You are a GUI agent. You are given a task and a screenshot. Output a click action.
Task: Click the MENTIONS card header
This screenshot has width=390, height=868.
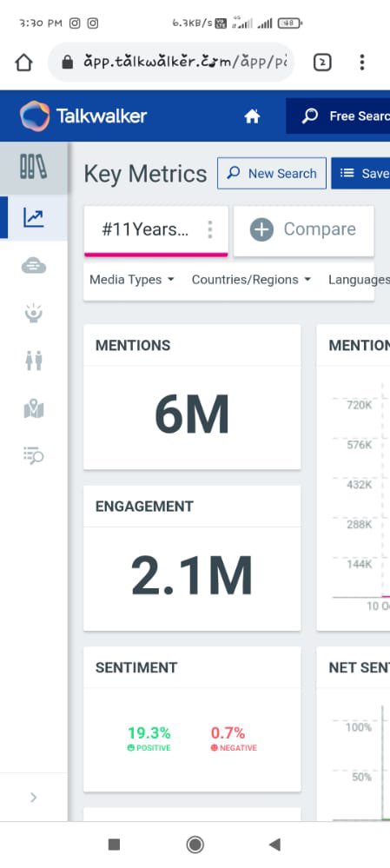pos(133,346)
